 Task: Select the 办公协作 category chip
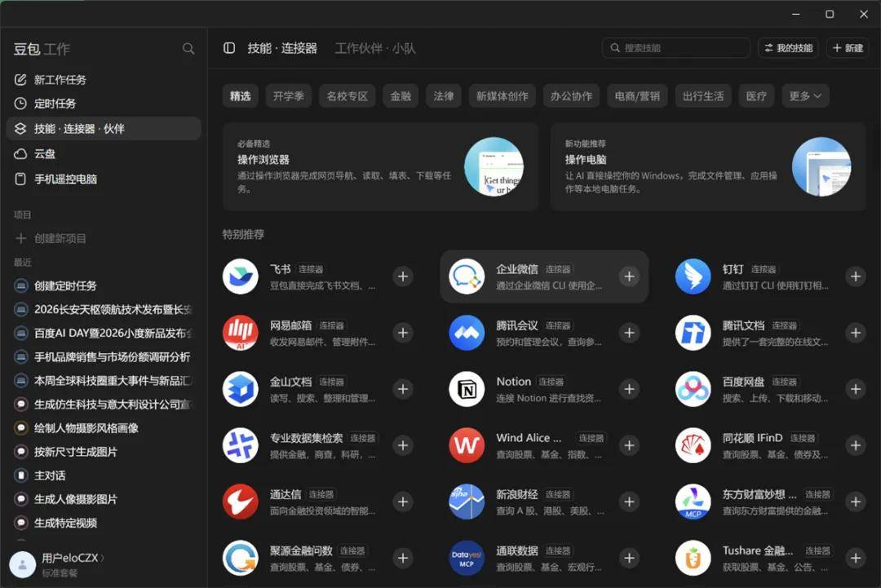571,96
